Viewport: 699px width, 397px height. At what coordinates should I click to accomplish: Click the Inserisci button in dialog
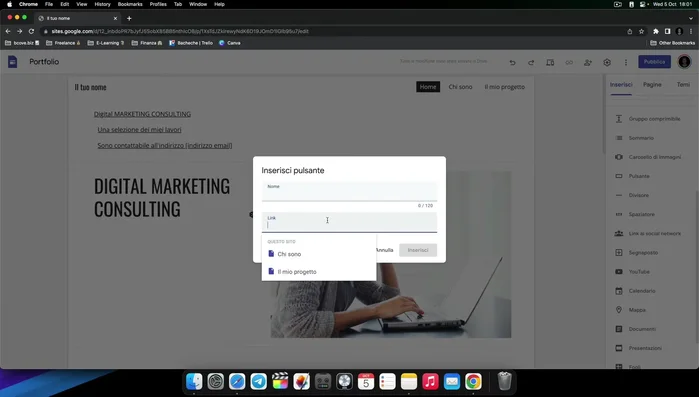coord(418,250)
